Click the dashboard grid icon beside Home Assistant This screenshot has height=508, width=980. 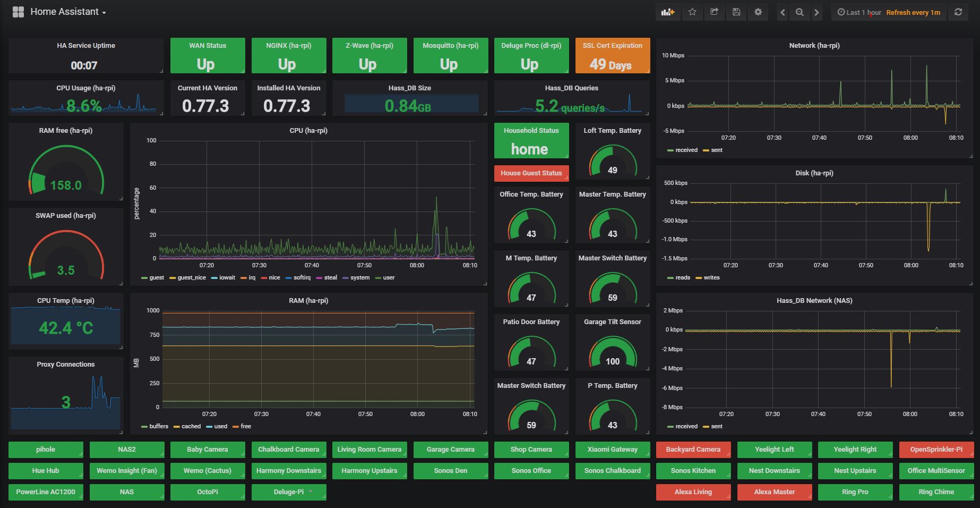pos(18,12)
